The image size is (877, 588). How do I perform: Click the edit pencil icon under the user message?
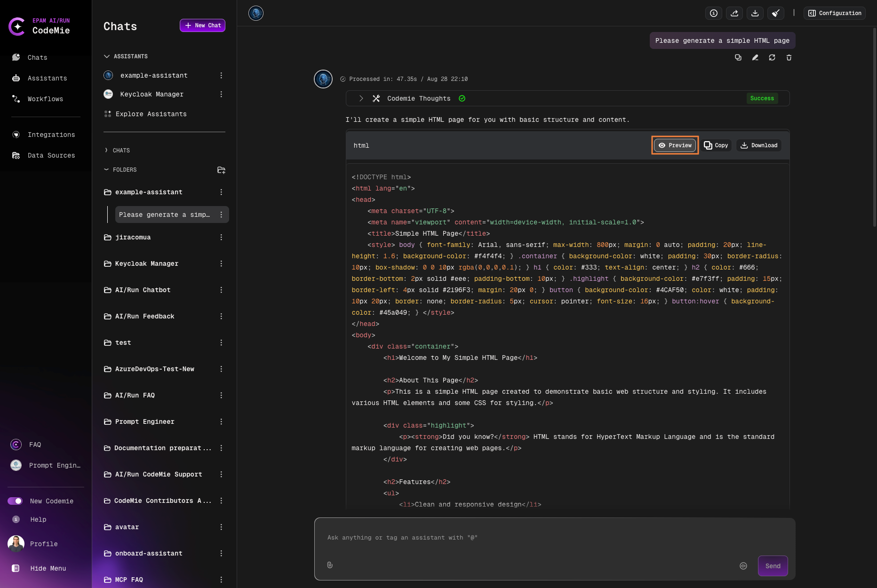click(755, 57)
